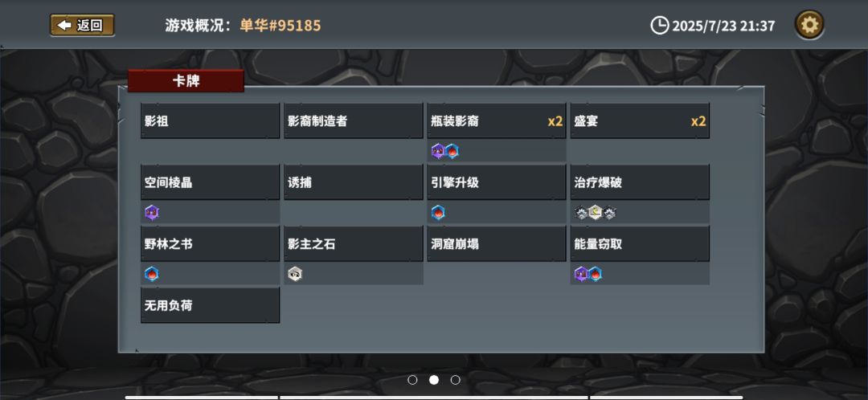
Task: Click the middle upgrade icon under 治疗爆破
Action: 595,212
